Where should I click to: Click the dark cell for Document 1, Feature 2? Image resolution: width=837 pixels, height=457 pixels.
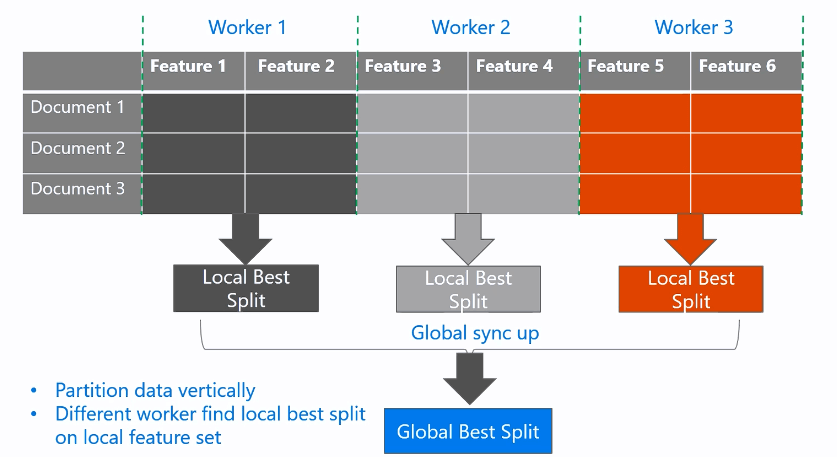pos(301,113)
